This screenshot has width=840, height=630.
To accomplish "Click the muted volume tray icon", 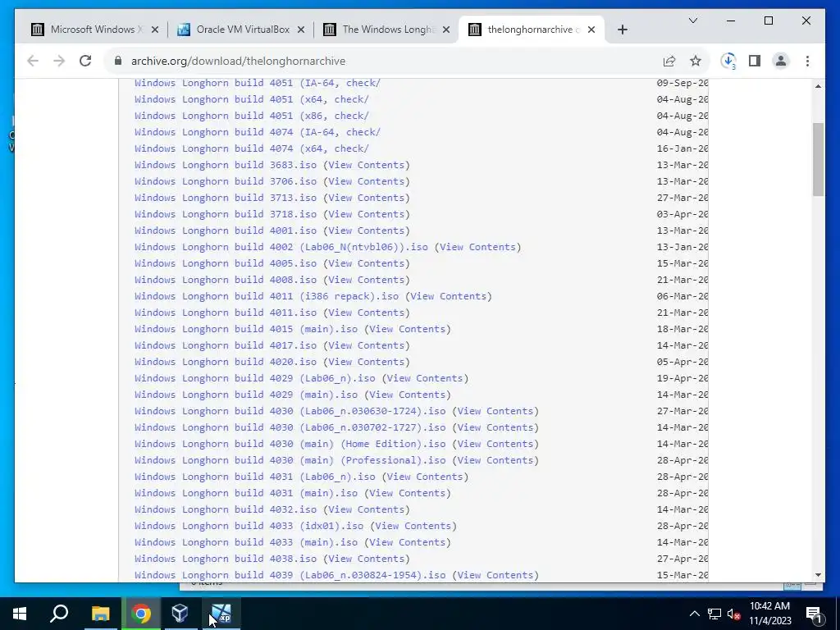I will (x=734, y=614).
